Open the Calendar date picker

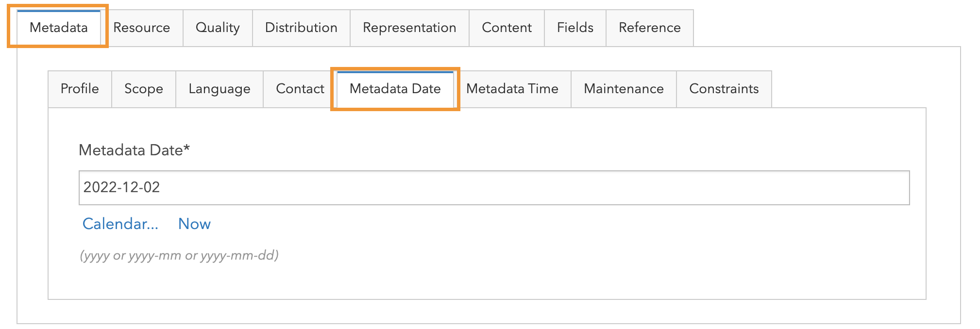pos(120,224)
